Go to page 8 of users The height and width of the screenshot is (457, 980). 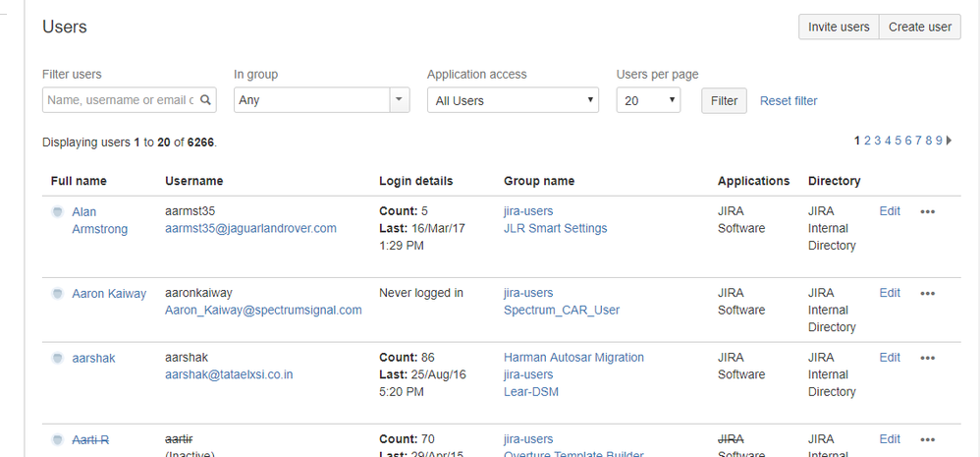(929, 141)
